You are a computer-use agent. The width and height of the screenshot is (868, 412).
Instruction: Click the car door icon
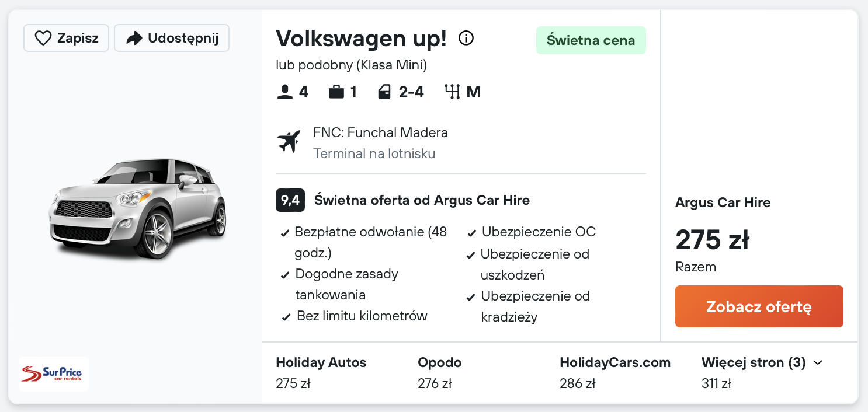click(x=384, y=92)
